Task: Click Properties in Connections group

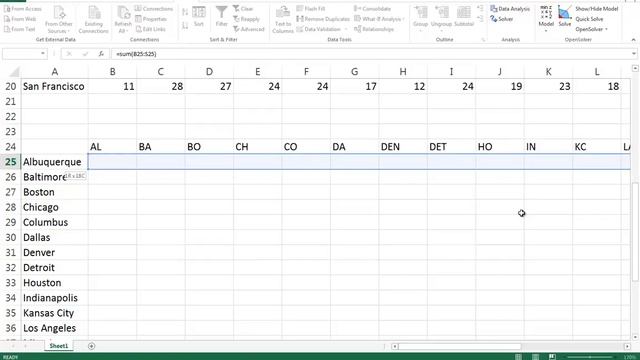Action: pos(151,19)
